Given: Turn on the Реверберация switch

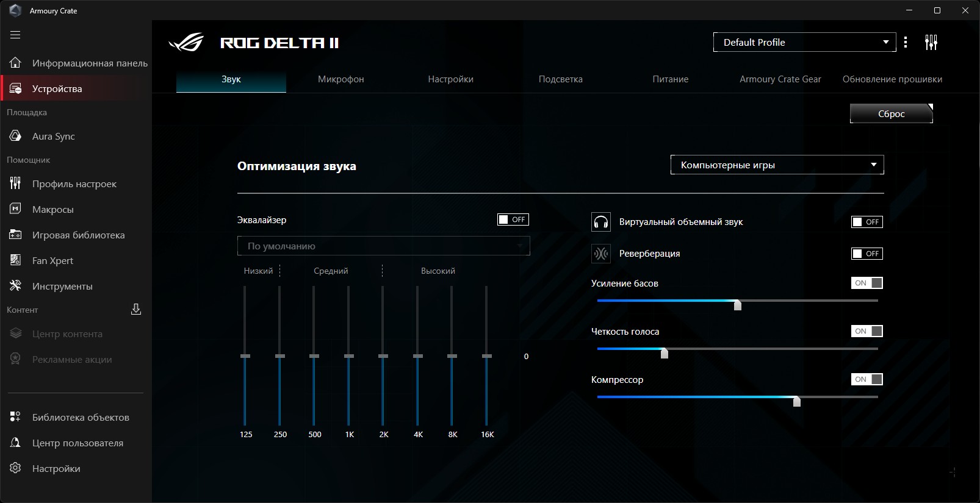Looking at the screenshot, I should [867, 254].
